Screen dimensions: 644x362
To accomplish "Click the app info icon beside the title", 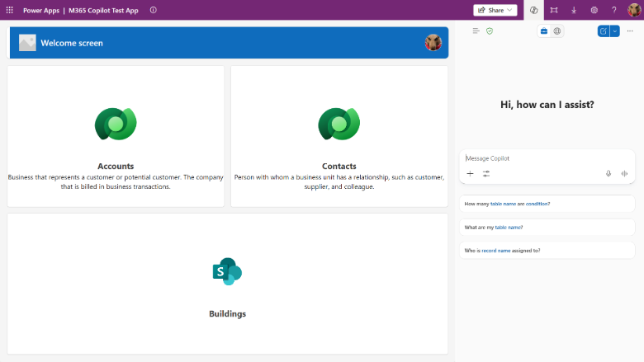I will click(154, 10).
